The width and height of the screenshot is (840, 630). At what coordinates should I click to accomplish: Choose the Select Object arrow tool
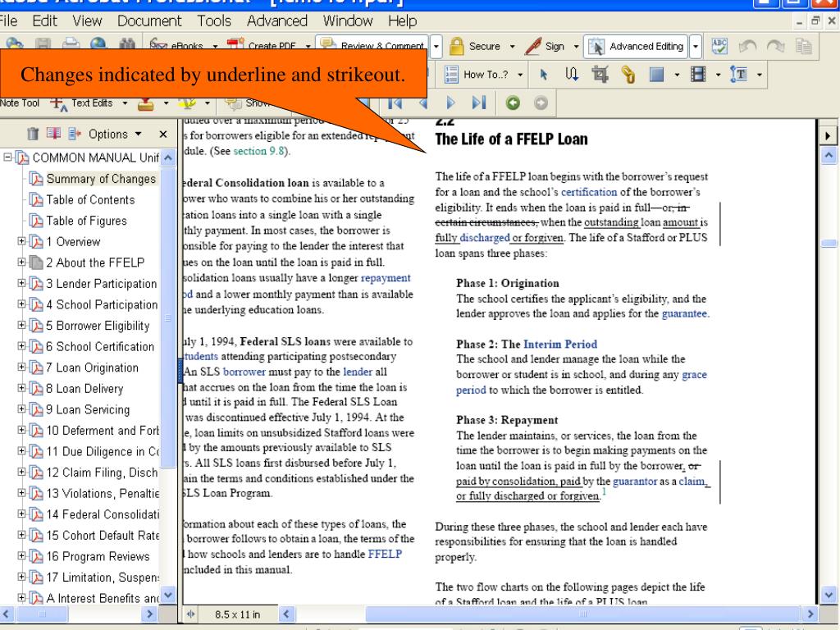click(x=543, y=75)
